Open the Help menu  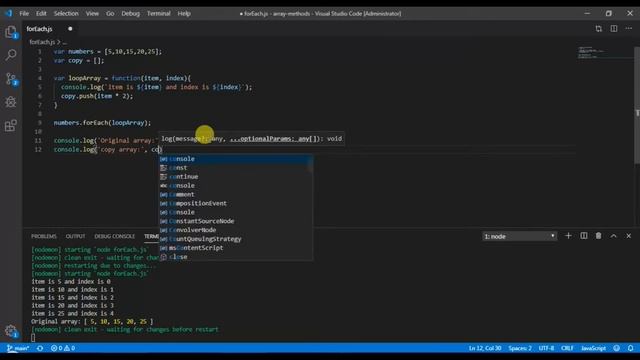pos(184,13)
